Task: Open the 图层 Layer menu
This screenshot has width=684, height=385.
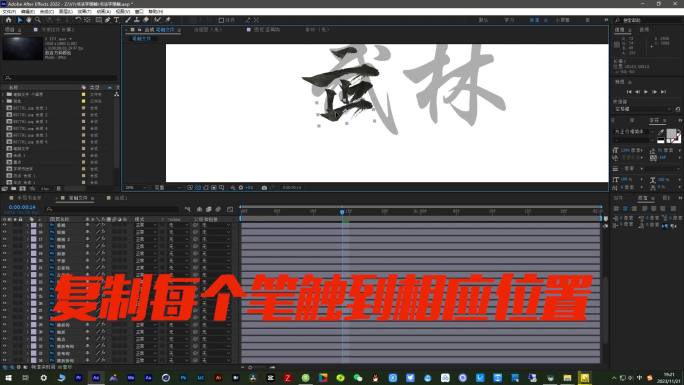Action: click(x=65, y=11)
